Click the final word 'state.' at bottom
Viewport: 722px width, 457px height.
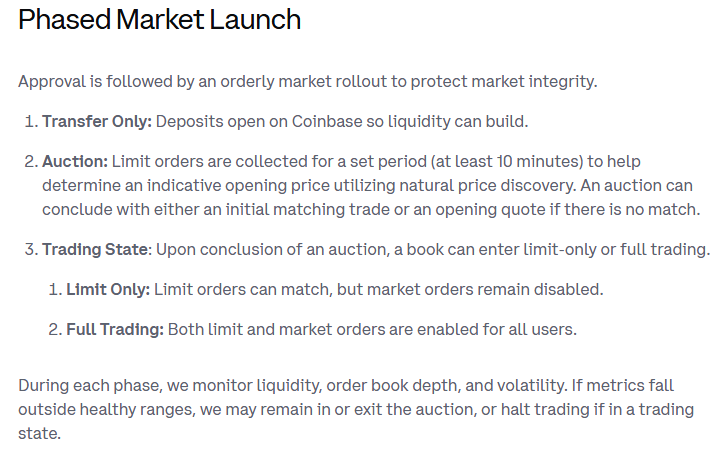pos(40,433)
